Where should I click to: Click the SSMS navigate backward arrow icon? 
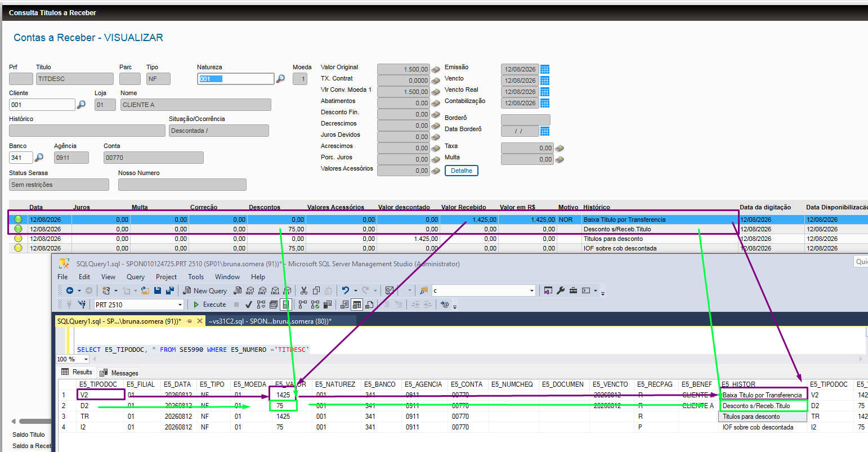tap(70, 290)
